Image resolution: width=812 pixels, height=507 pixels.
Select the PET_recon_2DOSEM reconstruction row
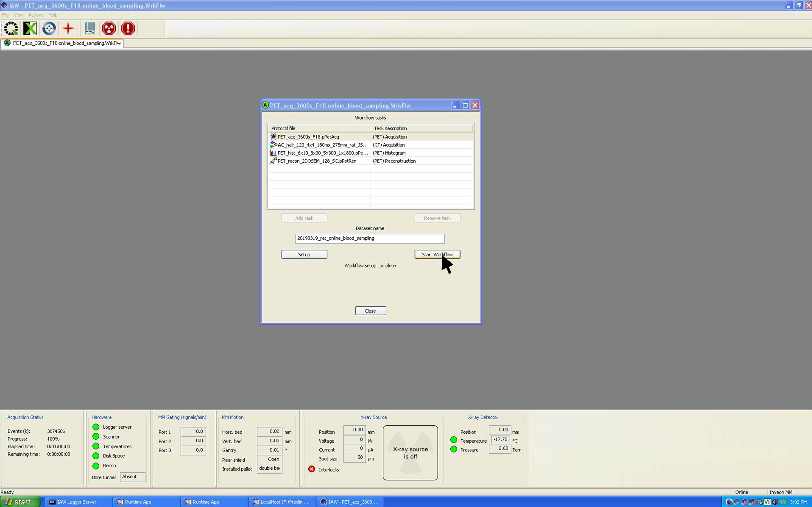317,161
